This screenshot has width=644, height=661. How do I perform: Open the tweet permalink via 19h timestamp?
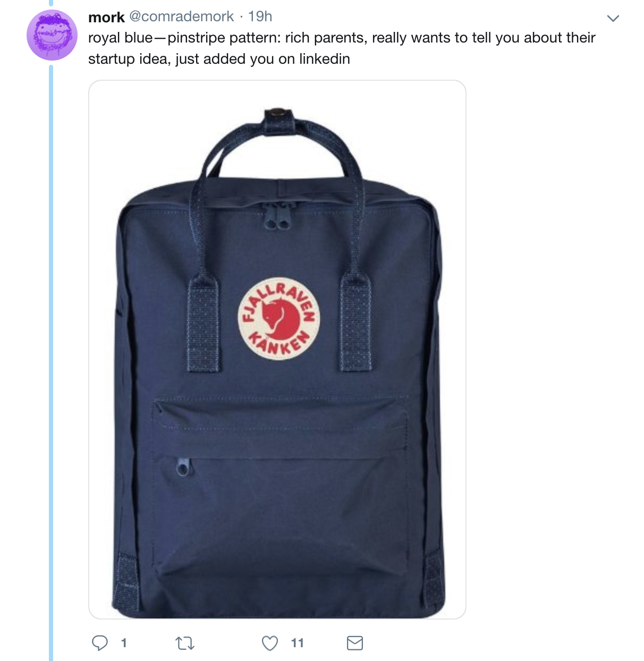(260, 16)
